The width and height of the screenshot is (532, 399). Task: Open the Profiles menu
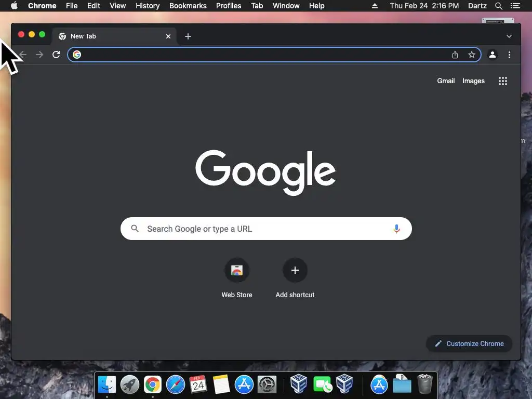tap(229, 6)
